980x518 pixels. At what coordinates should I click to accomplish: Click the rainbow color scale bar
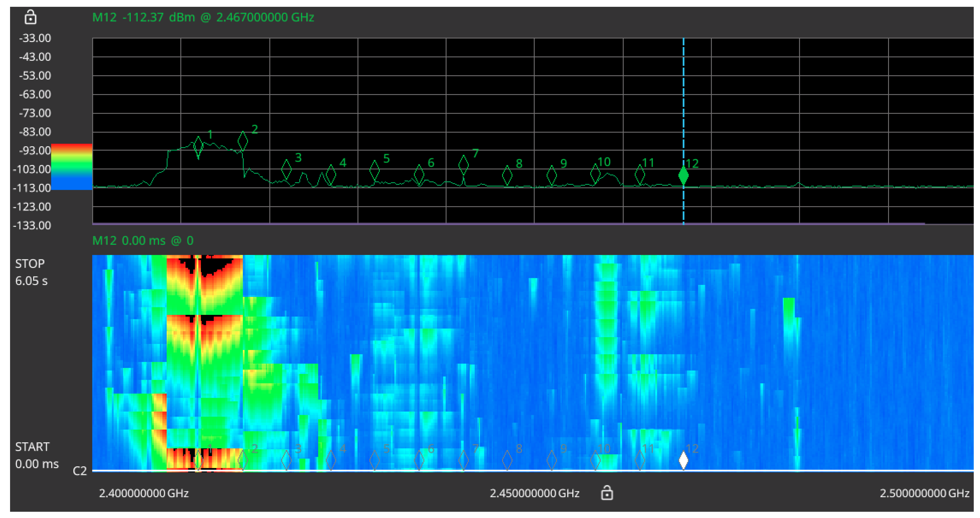(72, 167)
